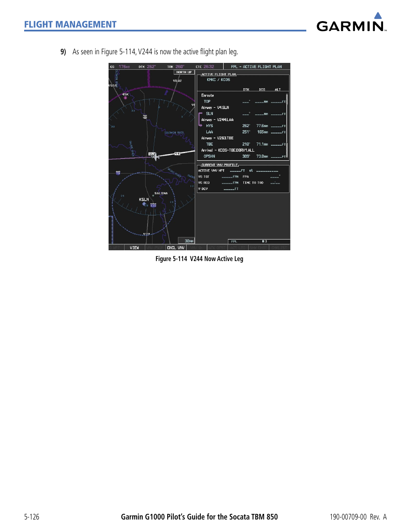Screen dimensions: 411x532
Task: Click the US 81 highway shield
Action: point(145,117)
